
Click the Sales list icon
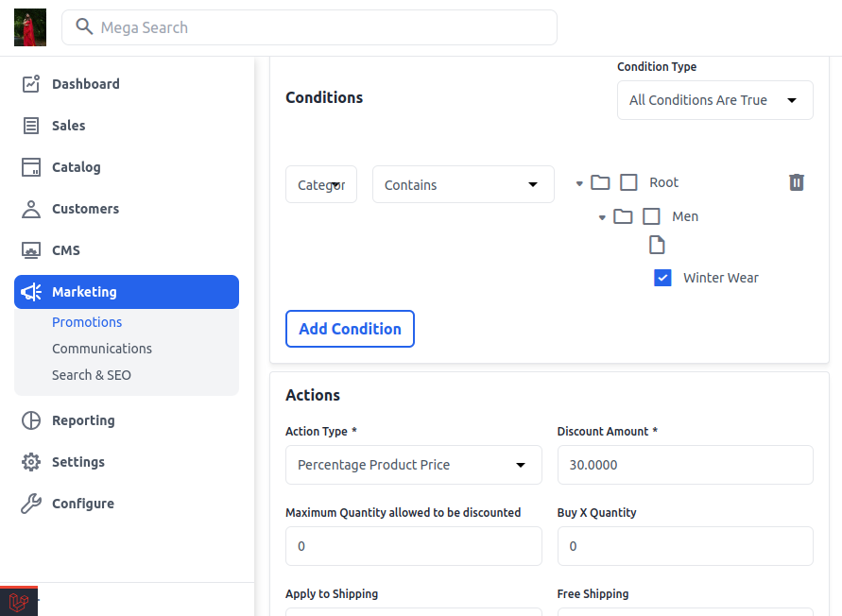[x=31, y=126]
